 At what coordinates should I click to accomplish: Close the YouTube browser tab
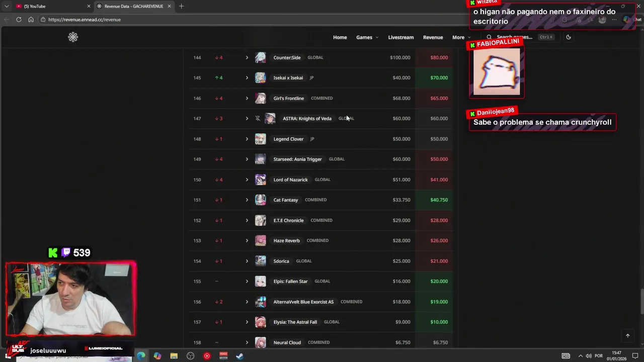[89, 6]
